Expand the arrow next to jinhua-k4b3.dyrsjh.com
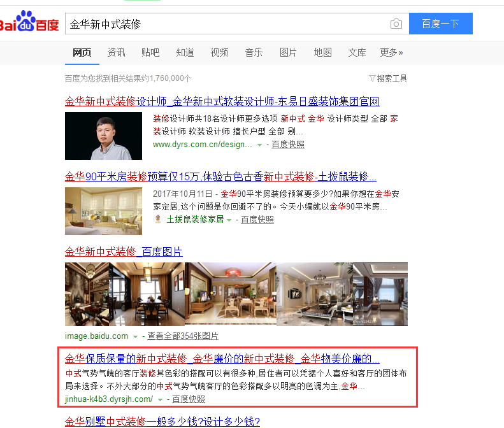Image resolution: width=504 pixels, height=428 pixels. coord(160,400)
